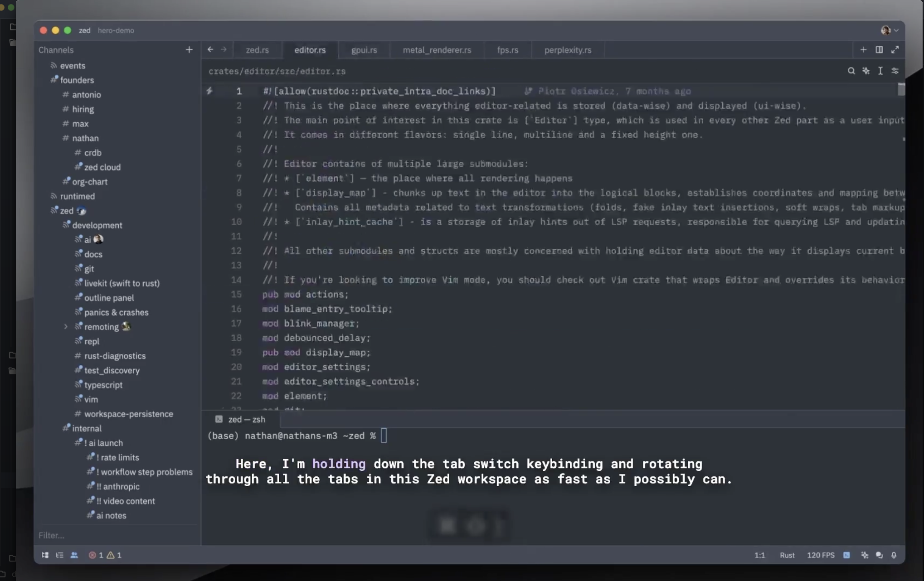Open the org-chart channel
The image size is (924, 581).
click(x=90, y=181)
